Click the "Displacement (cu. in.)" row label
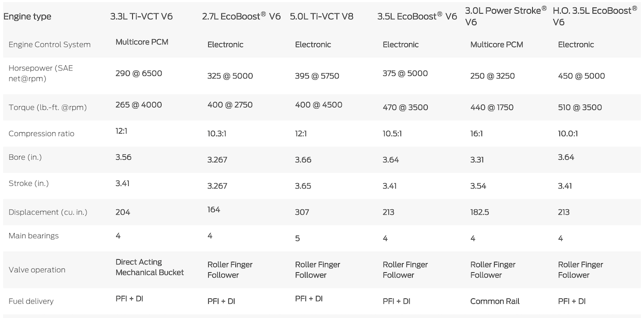The width and height of the screenshot is (644, 318). (x=48, y=213)
